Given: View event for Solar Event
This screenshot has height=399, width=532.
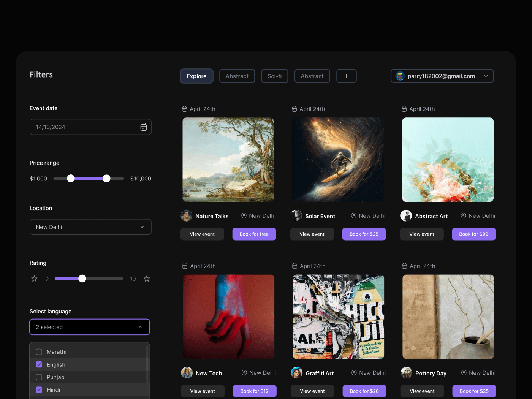Looking at the screenshot, I should [x=312, y=234].
